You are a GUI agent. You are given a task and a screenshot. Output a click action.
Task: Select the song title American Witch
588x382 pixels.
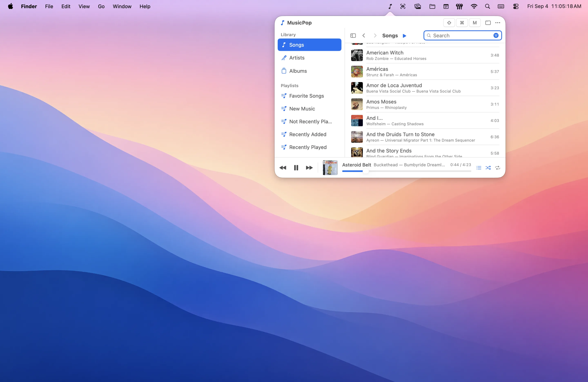click(385, 53)
